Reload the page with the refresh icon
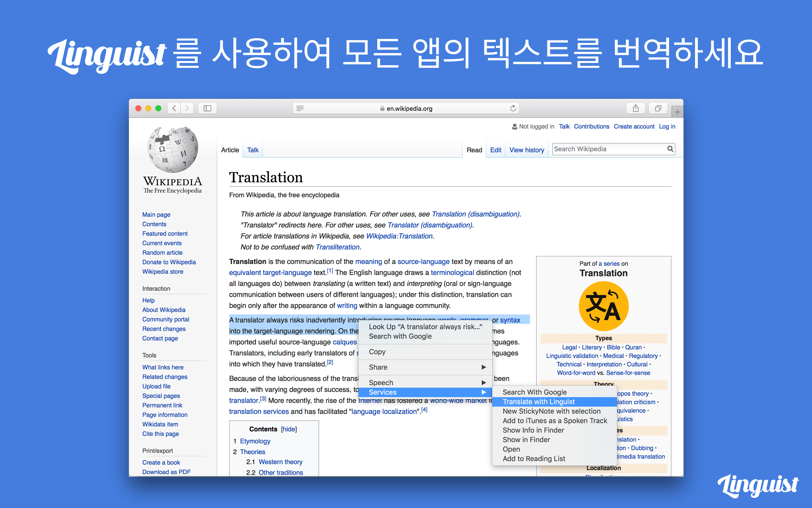 pyautogui.click(x=513, y=108)
